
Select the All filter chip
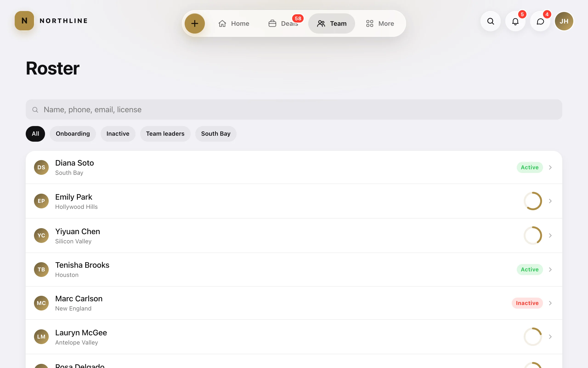coord(35,134)
